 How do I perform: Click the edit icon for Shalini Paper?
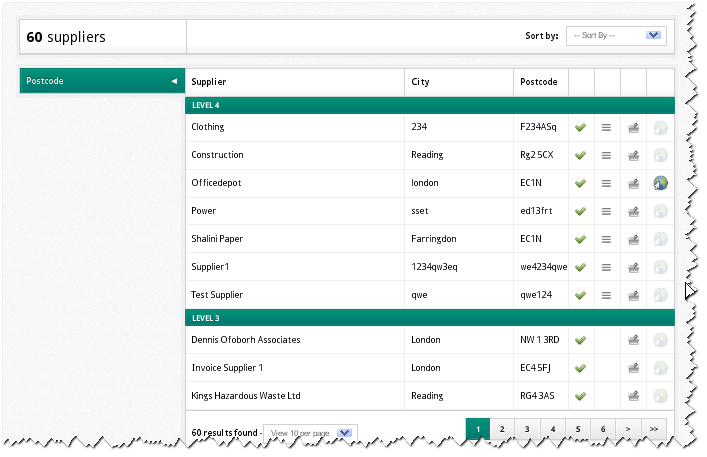tap(633, 239)
